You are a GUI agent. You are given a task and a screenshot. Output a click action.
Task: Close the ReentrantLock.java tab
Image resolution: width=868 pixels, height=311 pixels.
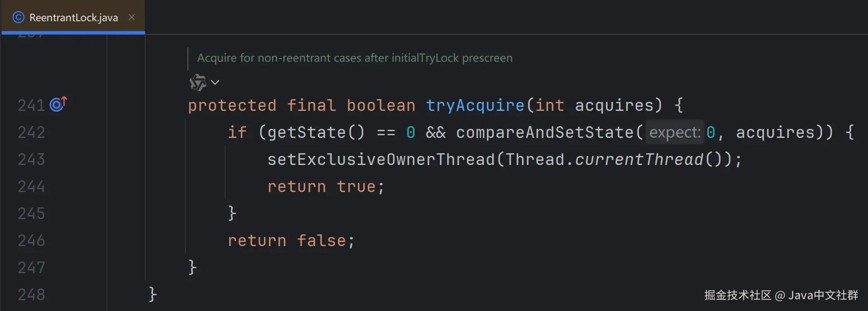(x=132, y=17)
